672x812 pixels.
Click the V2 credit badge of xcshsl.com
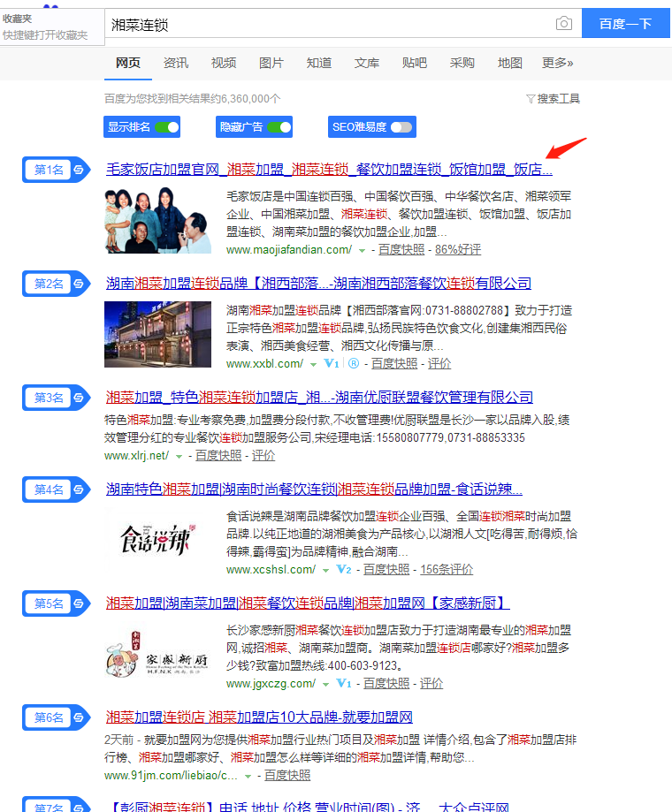[x=344, y=570]
